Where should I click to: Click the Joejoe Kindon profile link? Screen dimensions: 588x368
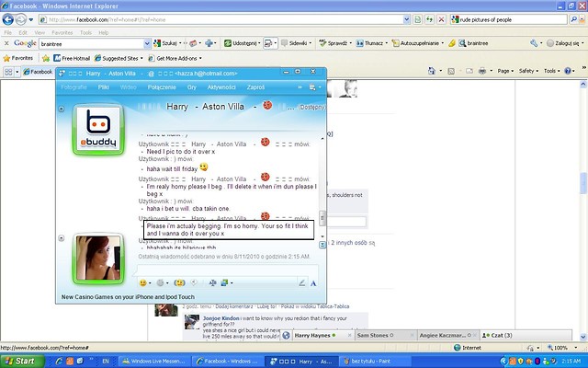(x=220, y=318)
